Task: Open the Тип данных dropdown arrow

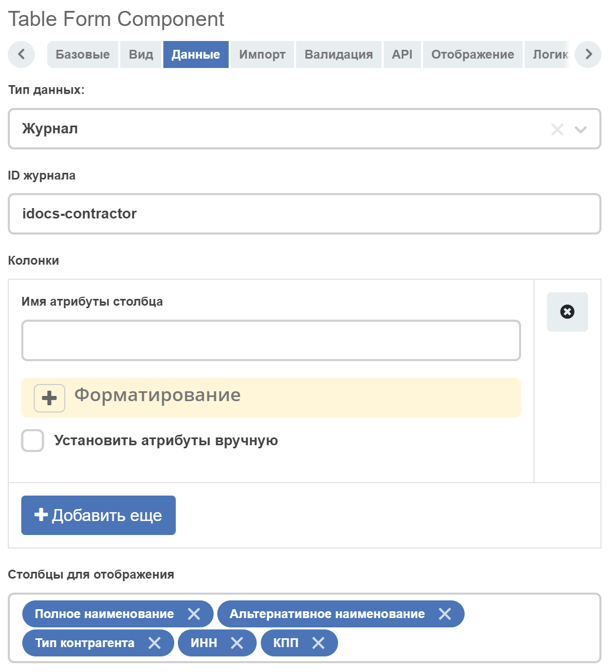Action: (581, 129)
